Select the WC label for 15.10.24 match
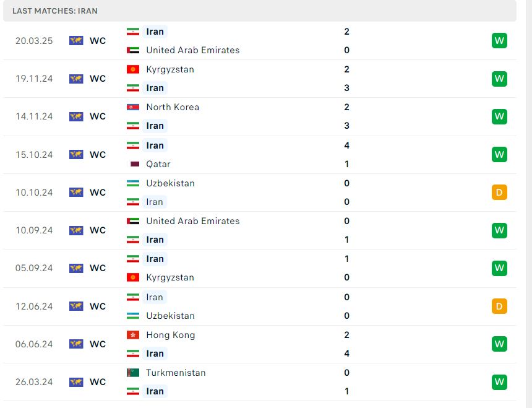 (x=98, y=155)
